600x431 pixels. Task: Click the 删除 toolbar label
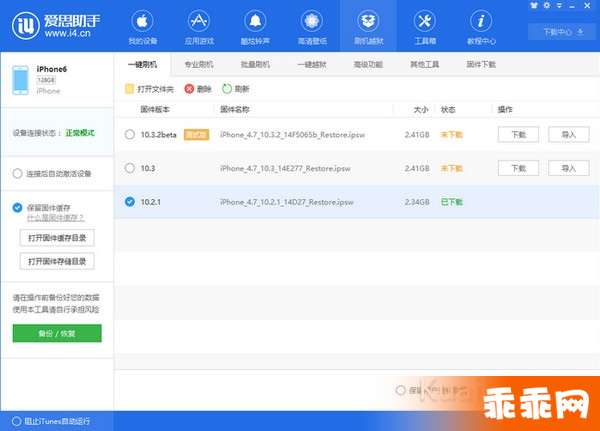tap(204, 89)
